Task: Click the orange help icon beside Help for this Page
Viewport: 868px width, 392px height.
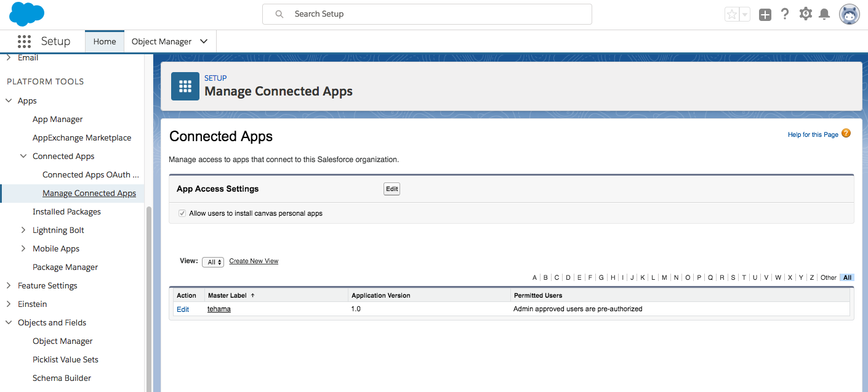Action: click(846, 133)
